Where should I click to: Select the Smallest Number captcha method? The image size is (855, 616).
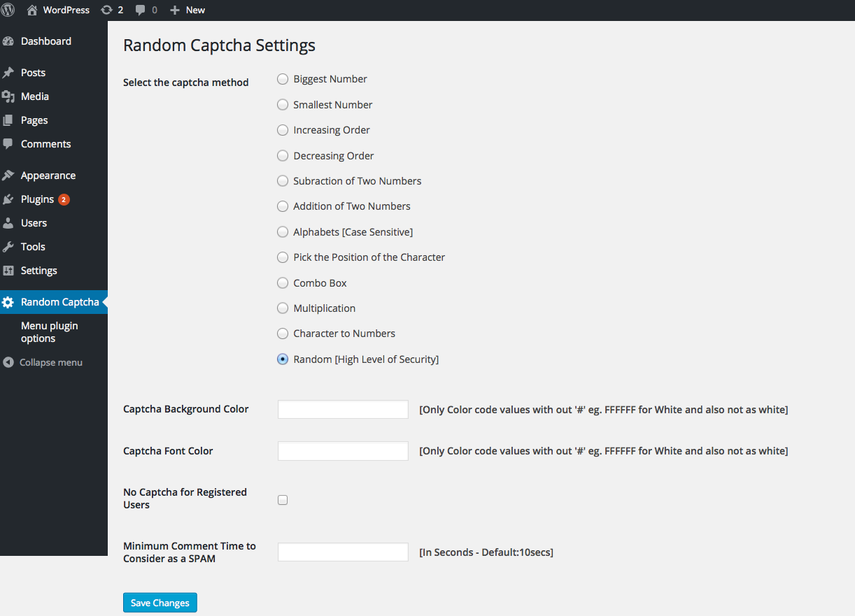point(283,105)
